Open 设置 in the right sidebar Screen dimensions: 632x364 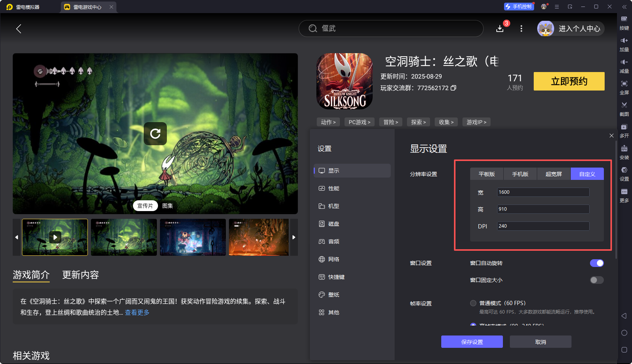pyautogui.click(x=624, y=174)
